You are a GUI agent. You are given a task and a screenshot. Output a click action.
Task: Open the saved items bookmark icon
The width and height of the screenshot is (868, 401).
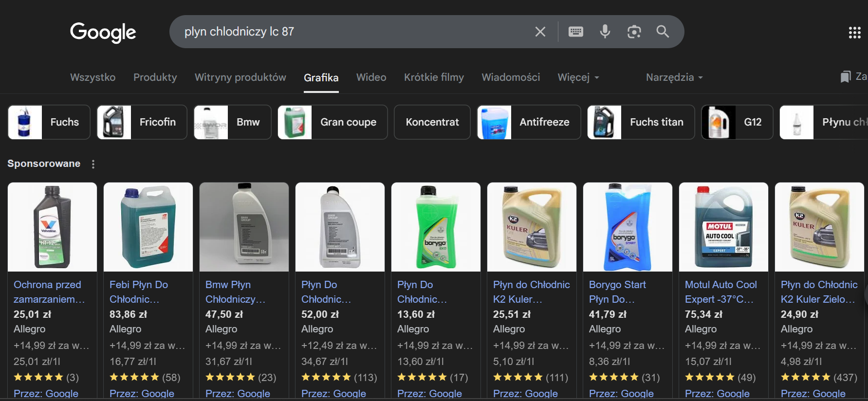(846, 77)
